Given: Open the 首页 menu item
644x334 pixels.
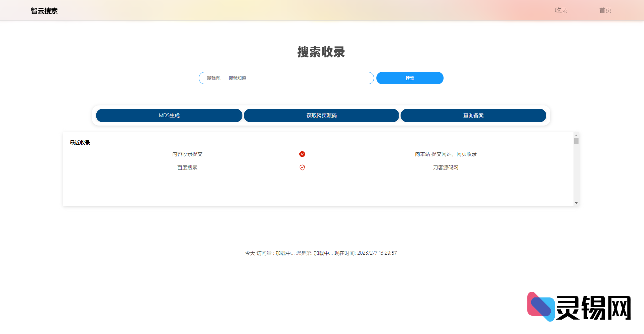Looking at the screenshot, I should coord(605,10).
